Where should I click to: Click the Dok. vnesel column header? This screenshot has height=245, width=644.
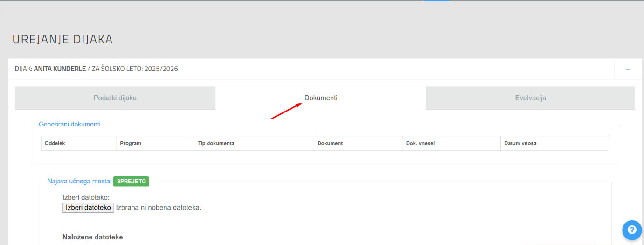(x=451, y=143)
